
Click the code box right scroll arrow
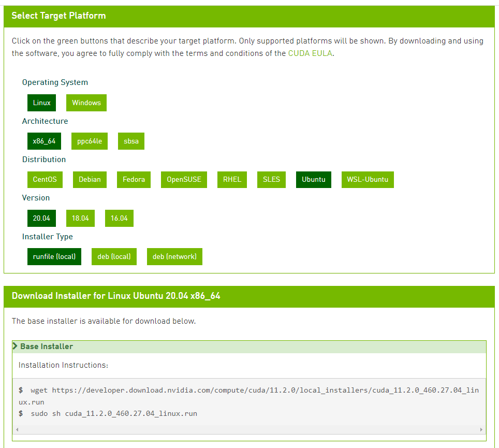(x=481, y=429)
